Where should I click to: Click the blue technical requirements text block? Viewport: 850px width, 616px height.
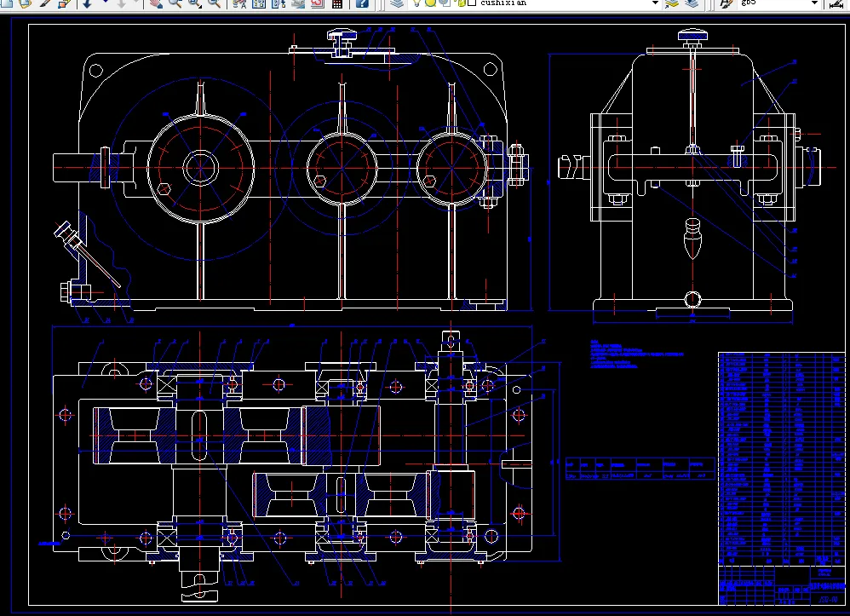[636, 354]
